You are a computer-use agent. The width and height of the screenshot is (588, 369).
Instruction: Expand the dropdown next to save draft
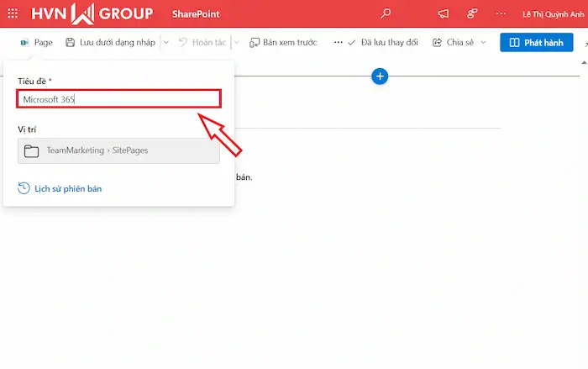(165, 42)
